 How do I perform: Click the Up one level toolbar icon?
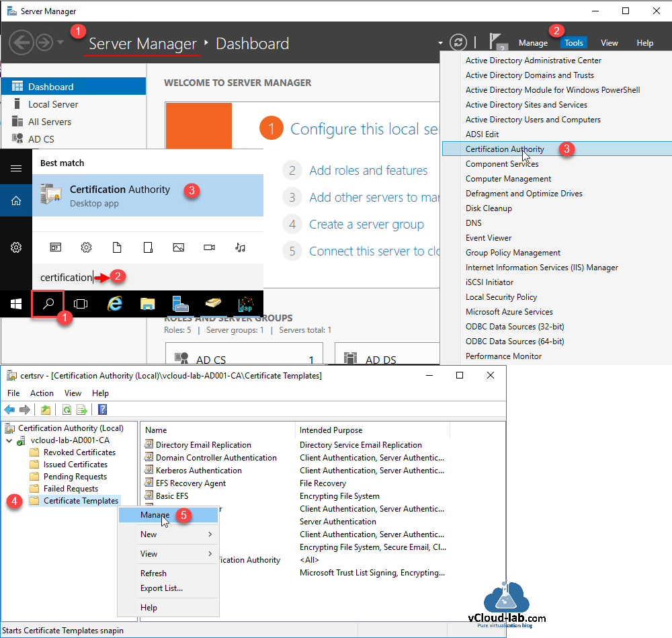click(46, 410)
